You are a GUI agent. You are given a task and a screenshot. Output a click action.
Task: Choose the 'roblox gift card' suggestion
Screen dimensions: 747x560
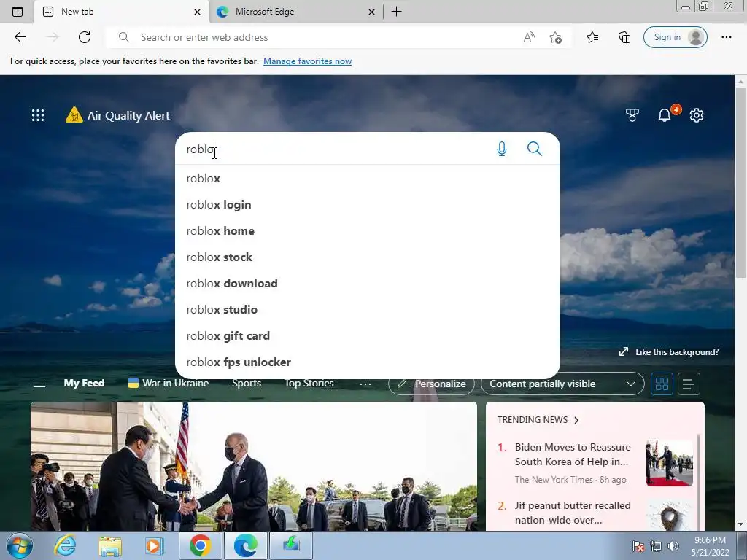(368, 335)
